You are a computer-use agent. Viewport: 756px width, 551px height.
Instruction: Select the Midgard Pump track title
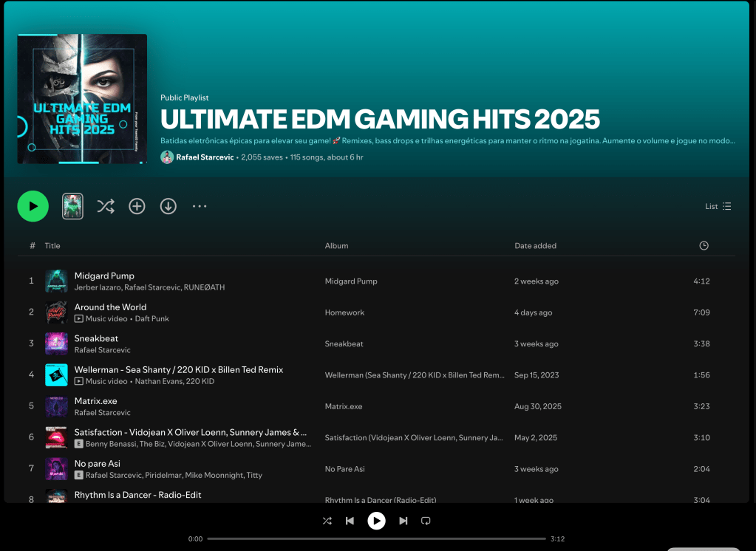pyautogui.click(x=104, y=275)
